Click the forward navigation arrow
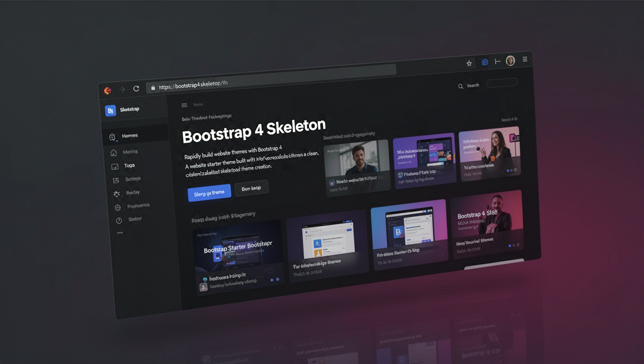Screen dimensions: 644x364 coord(122,89)
